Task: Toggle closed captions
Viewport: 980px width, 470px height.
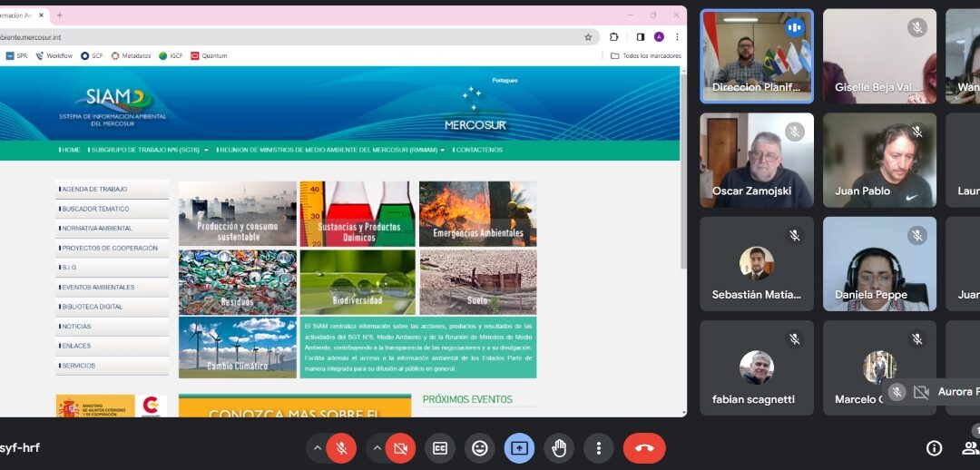Action: pyautogui.click(x=440, y=448)
